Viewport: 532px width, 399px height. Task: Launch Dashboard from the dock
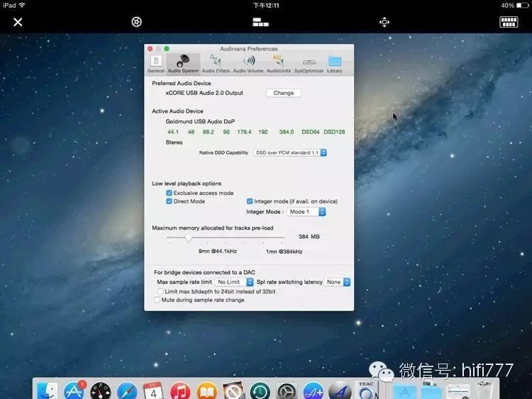(101, 390)
